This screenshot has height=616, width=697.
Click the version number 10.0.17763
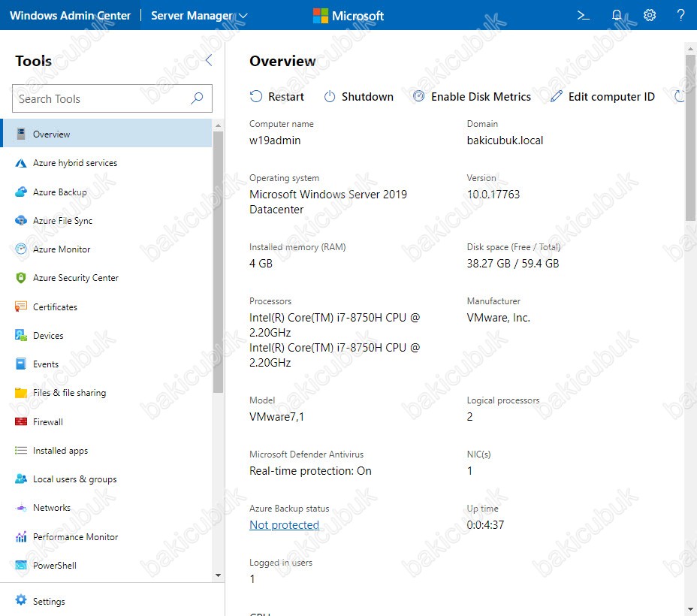click(493, 195)
